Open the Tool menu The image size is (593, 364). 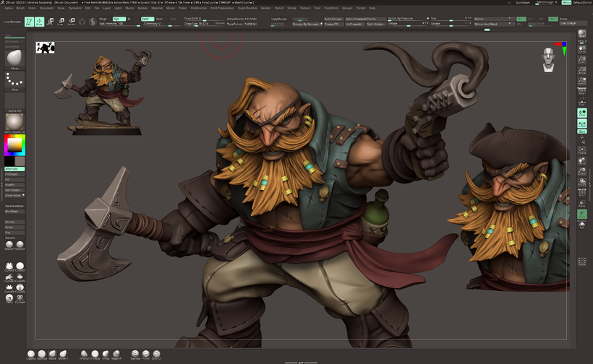tap(317, 8)
